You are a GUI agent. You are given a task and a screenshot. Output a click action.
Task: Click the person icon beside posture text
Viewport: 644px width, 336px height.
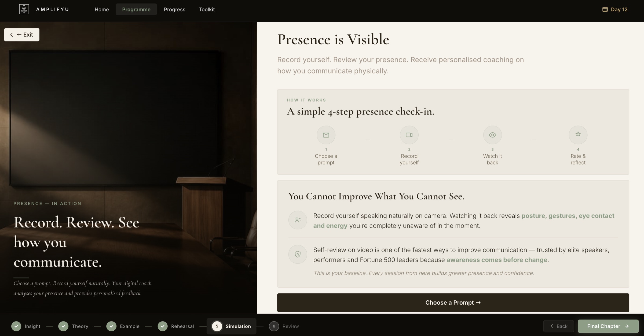298,220
